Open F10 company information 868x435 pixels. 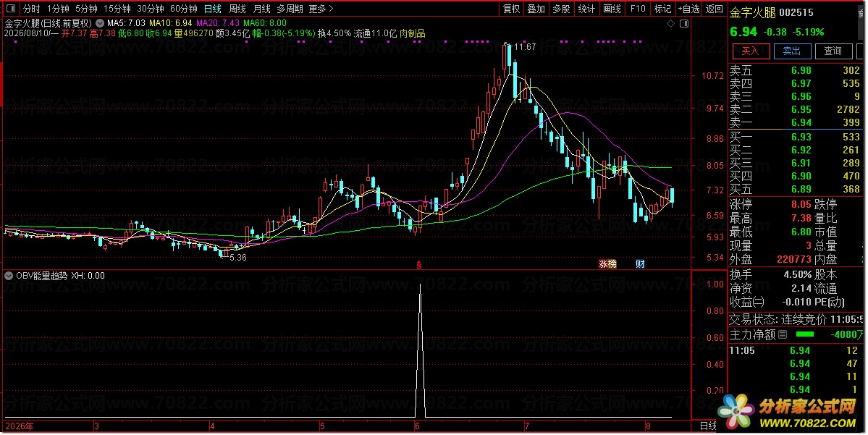click(x=638, y=9)
